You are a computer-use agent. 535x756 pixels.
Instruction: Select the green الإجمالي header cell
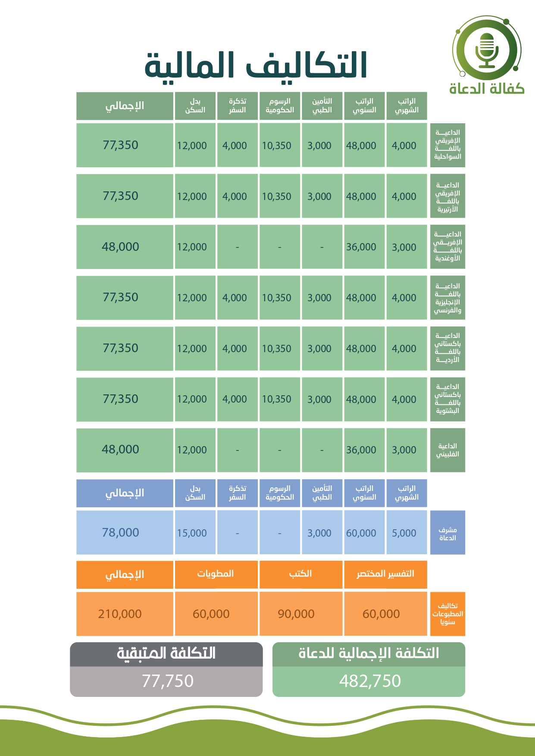[125, 106]
